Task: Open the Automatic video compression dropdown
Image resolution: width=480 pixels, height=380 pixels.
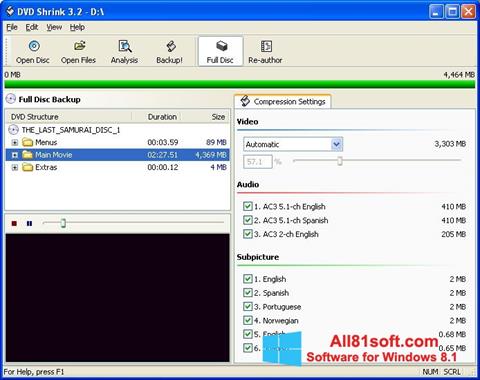Action: pos(337,144)
